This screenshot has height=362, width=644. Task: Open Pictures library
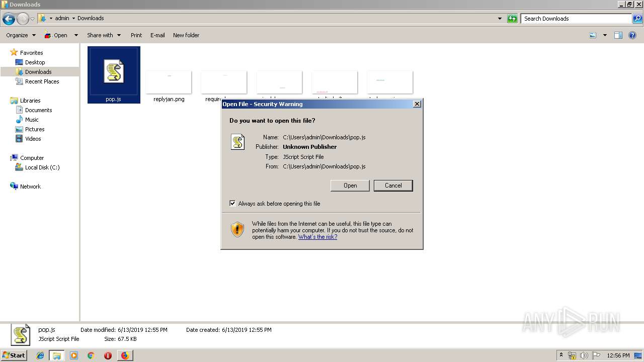click(x=35, y=129)
